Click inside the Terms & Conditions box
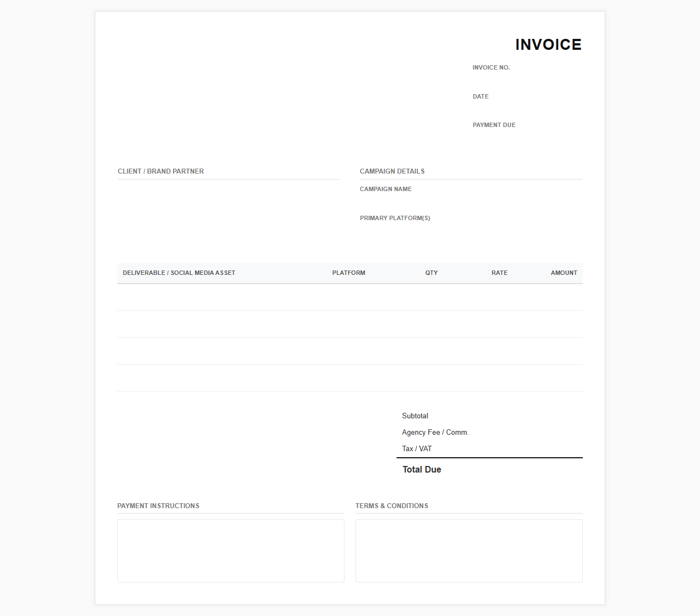This screenshot has height=616, width=700. click(469, 551)
